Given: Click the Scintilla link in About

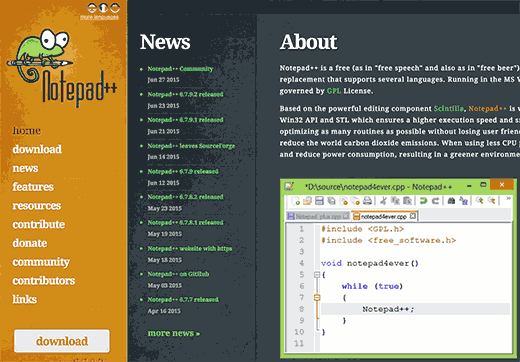Looking at the screenshot, I should point(448,108).
